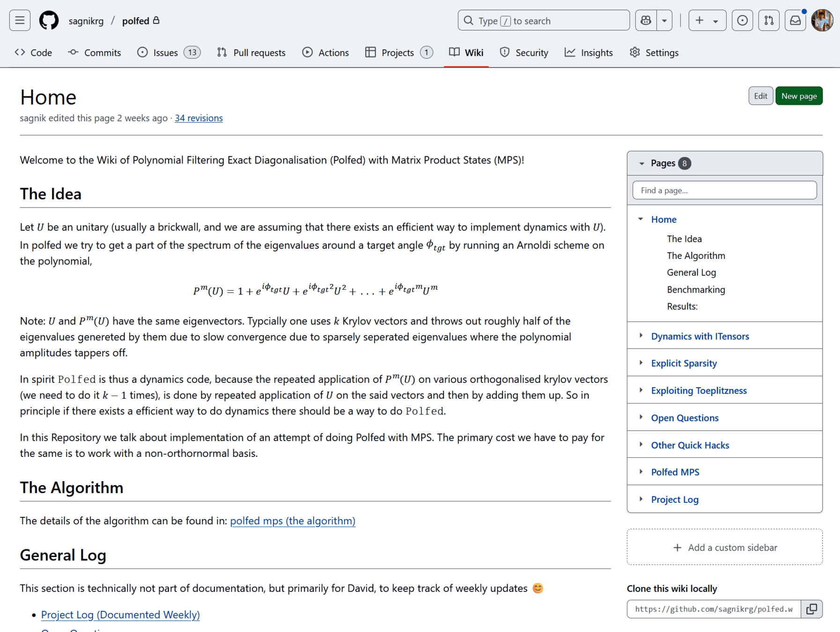The width and height of the screenshot is (840, 632).
Task: Jump to The Algorithm section in sidebar
Action: [696, 256]
